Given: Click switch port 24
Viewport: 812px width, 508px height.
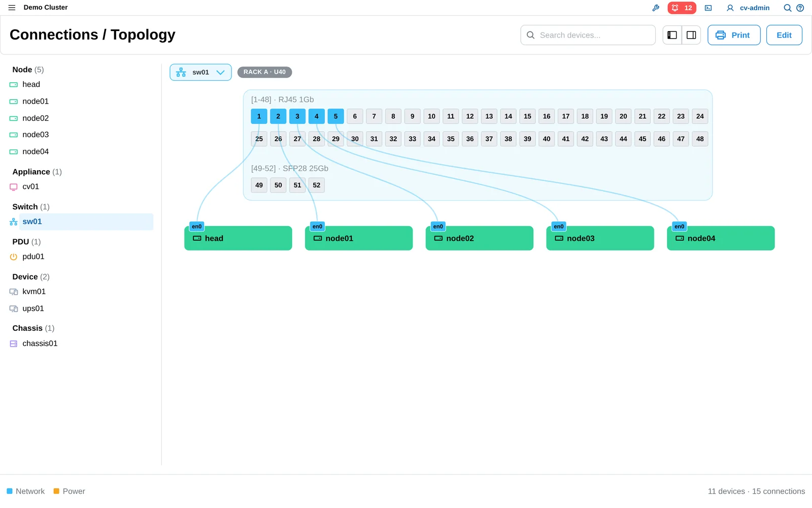Looking at the screenshot, I should pos(700,116).
